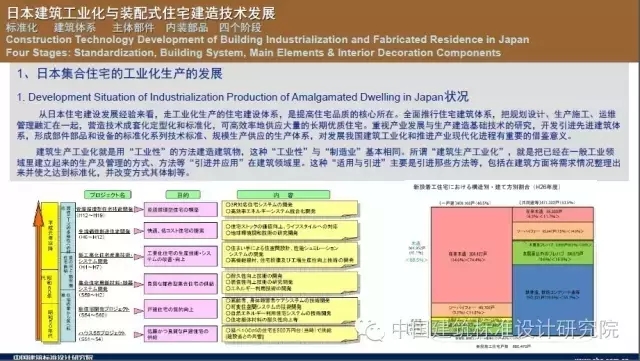Click pink box 戸建住宅の質的向上
The image size is (640, 361).
181,309
